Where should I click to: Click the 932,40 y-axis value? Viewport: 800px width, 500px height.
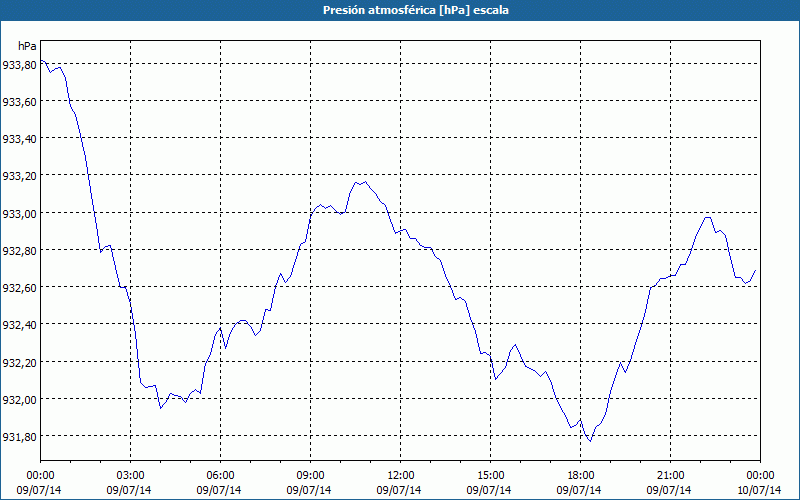[19, 325]
